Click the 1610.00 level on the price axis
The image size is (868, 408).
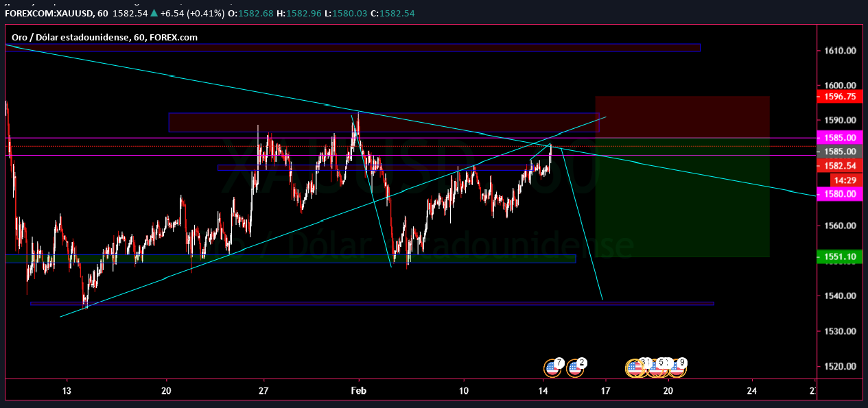838,51
